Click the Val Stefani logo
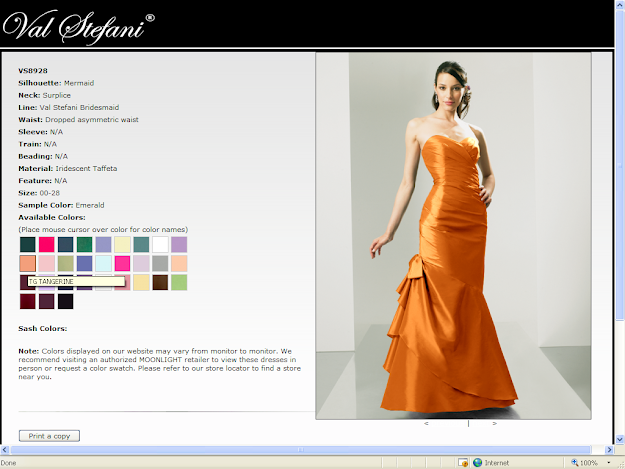Image resolution: width=625 pixels, height=469 pixels. click(x=79, y=27)
